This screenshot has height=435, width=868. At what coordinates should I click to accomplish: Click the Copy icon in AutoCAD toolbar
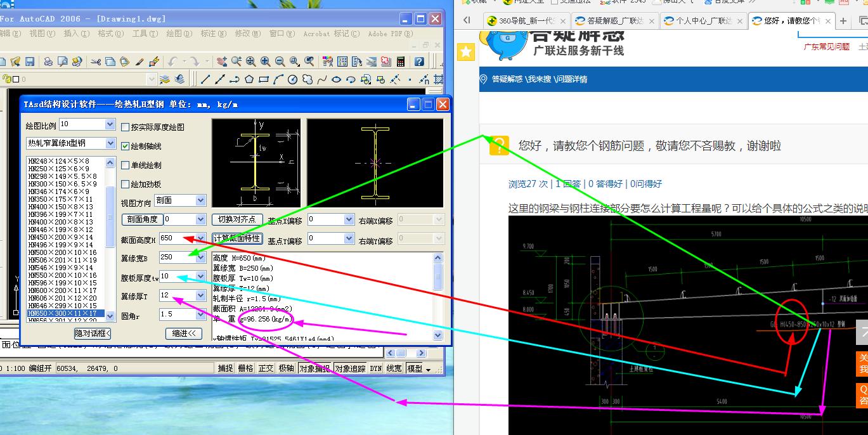110,62
